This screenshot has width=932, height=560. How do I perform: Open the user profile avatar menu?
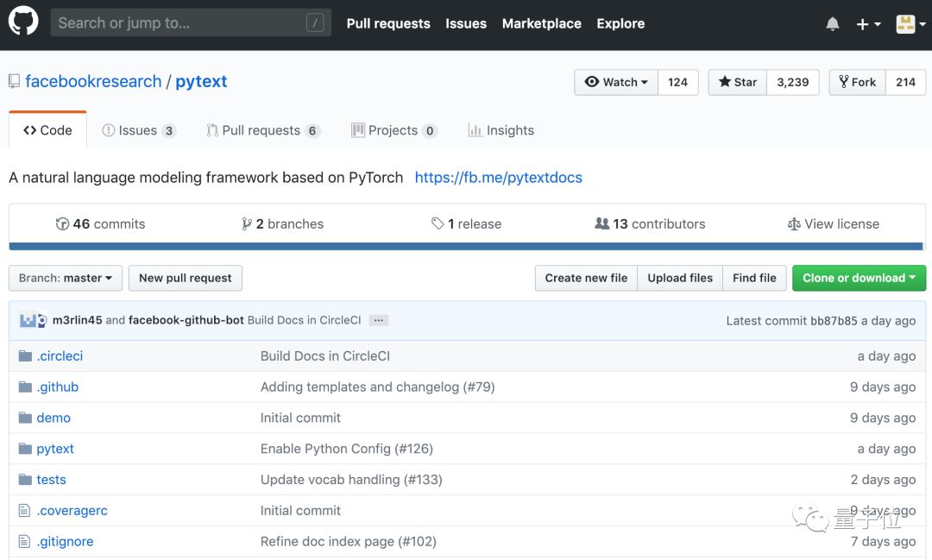(910, 24)
